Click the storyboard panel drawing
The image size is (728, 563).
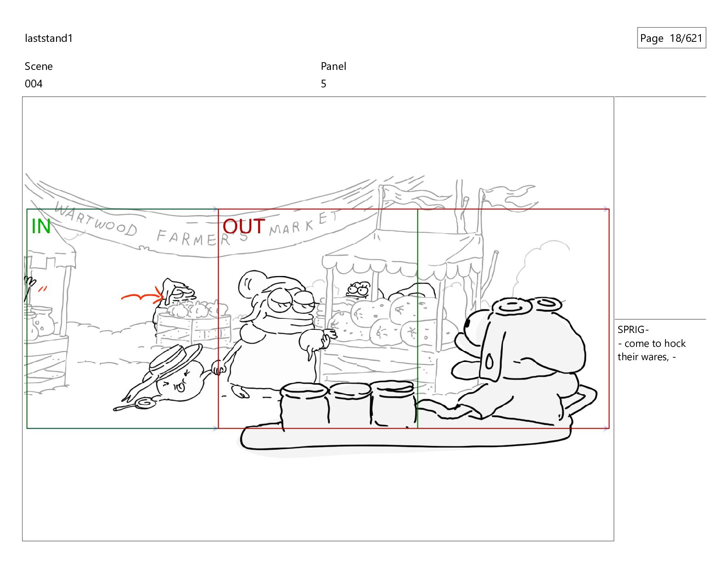(318, 319)
